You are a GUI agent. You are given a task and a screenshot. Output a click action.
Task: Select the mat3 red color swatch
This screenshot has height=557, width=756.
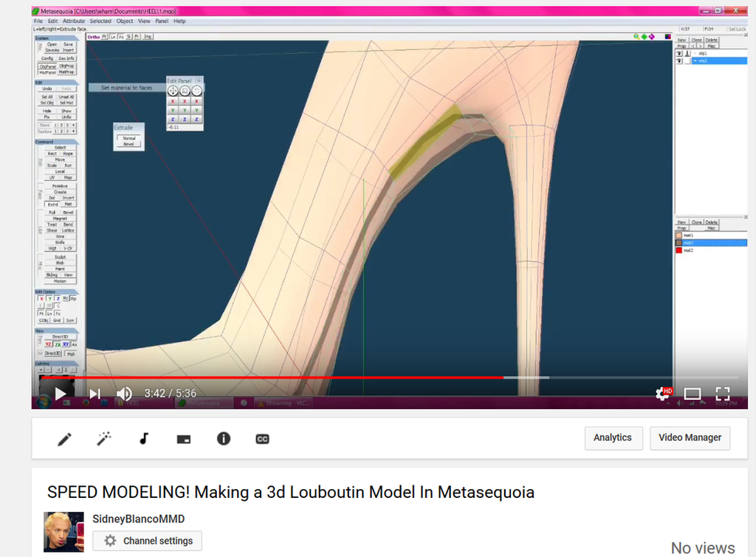(679, 250)
